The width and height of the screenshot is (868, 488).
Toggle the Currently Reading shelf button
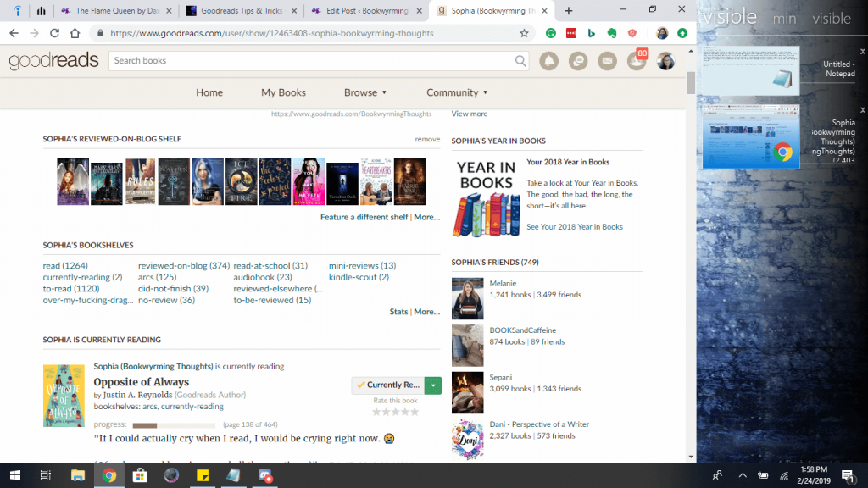pos(387,385)
